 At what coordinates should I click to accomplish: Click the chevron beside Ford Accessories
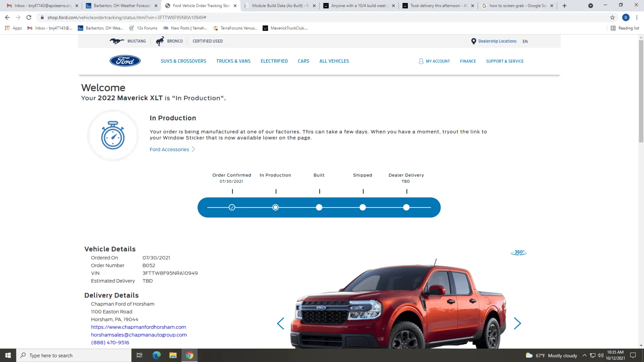(193, 149)
